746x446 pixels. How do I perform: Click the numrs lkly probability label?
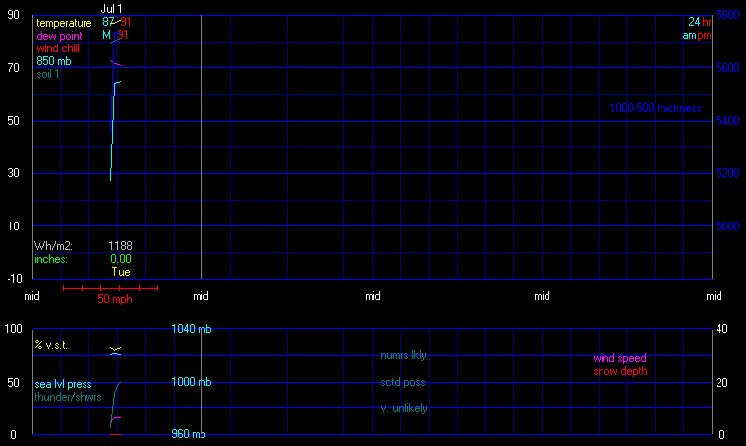point(403,354)
